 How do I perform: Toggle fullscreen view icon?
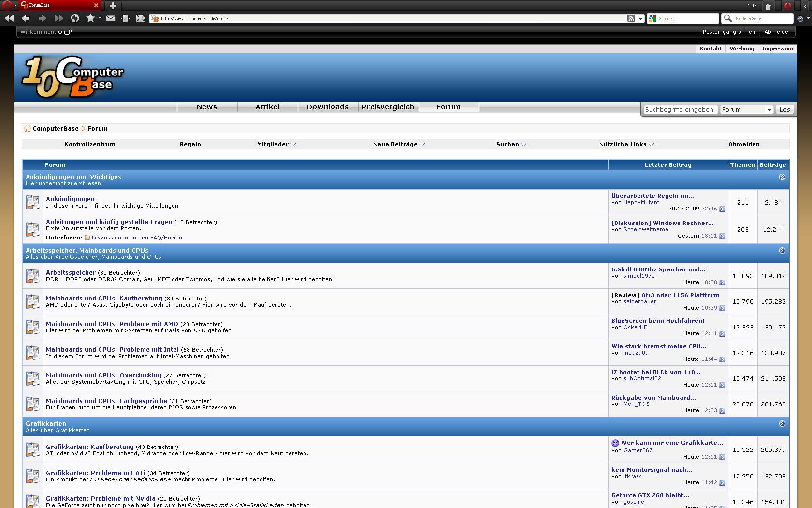[141, 18]
